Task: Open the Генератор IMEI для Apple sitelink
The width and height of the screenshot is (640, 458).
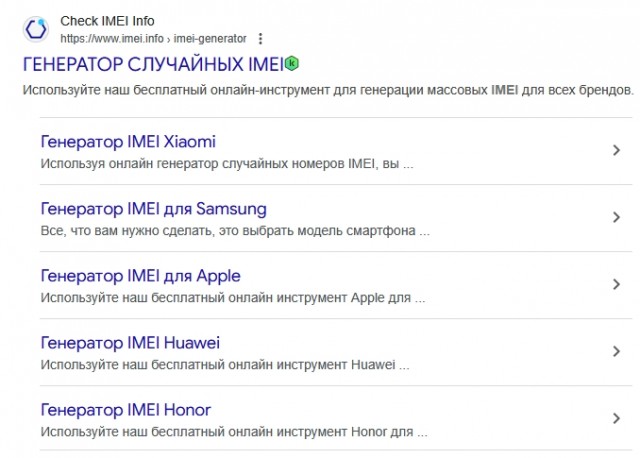Action: click(140, 276)
